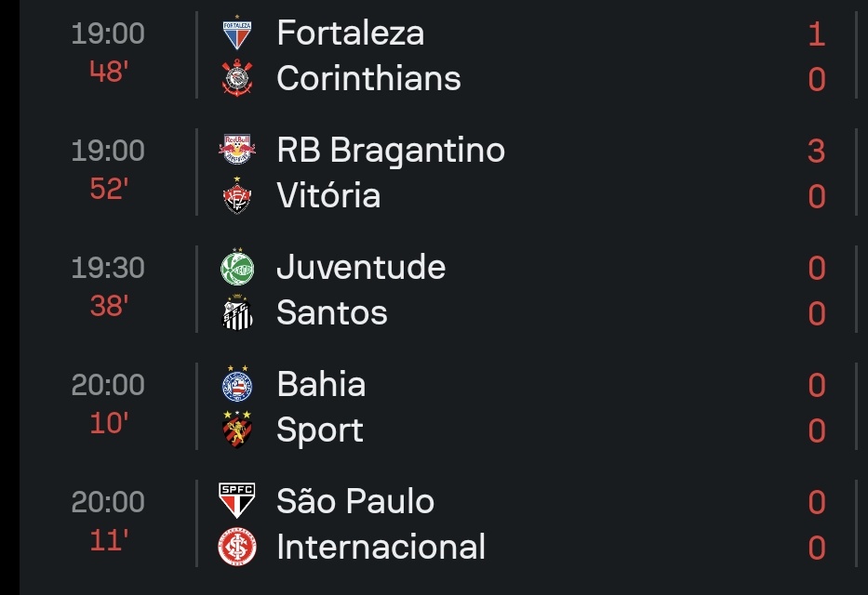Click the 11' live minute for São Paulo
The image size is (868, 595).
[x=108, y=540]
